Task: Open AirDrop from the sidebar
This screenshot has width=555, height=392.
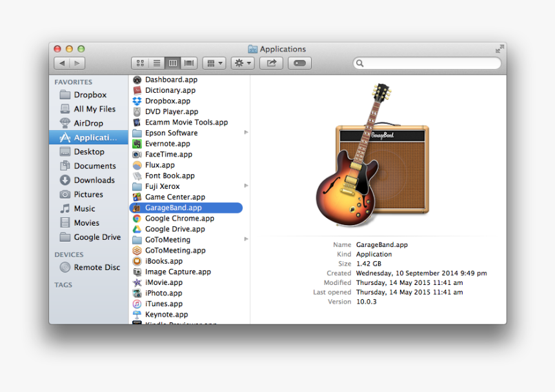Action: point(88,123)
